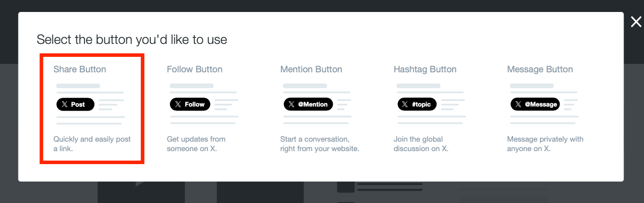Screen dimensions: 644x203
Task: Click the X #topic button preview
Action: tap(417, 104)
